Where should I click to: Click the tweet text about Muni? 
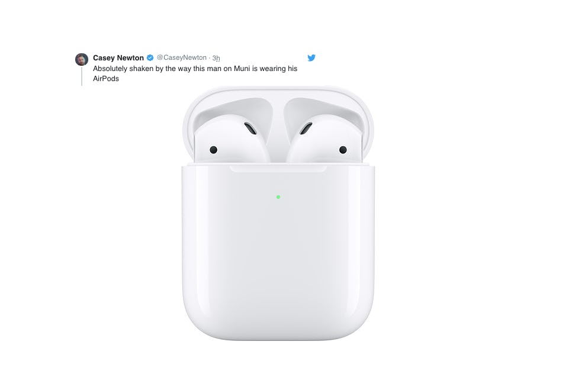tap(195, 73)
